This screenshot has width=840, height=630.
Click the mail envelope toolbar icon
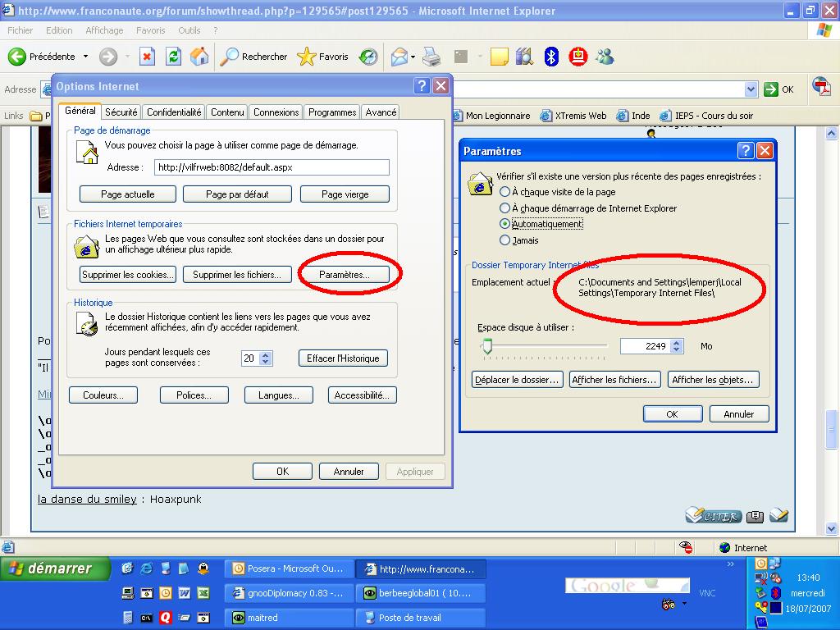pyautogui.click(x=399, y=57)
